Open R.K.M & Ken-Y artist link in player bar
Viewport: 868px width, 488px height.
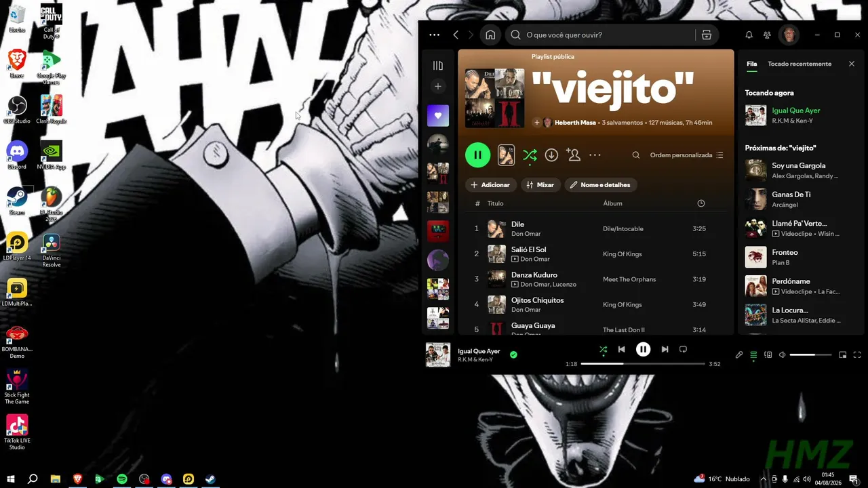coord(475,360)
